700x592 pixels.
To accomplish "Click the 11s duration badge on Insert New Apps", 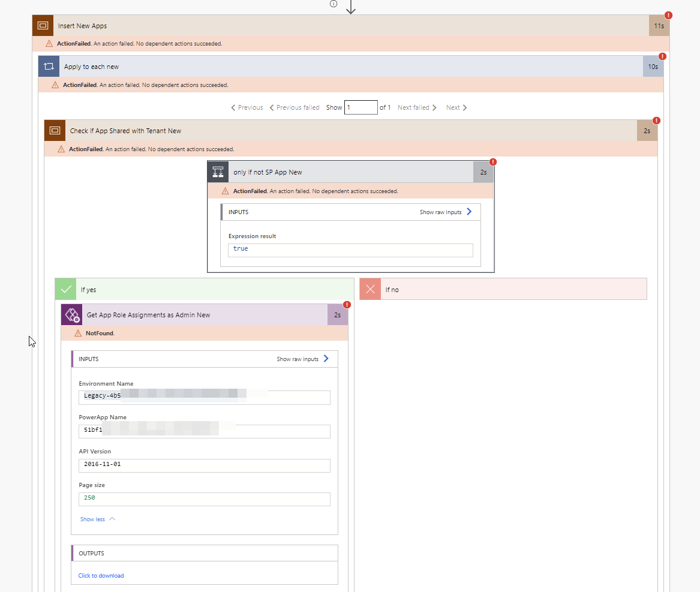I will [x=659, y=25].
